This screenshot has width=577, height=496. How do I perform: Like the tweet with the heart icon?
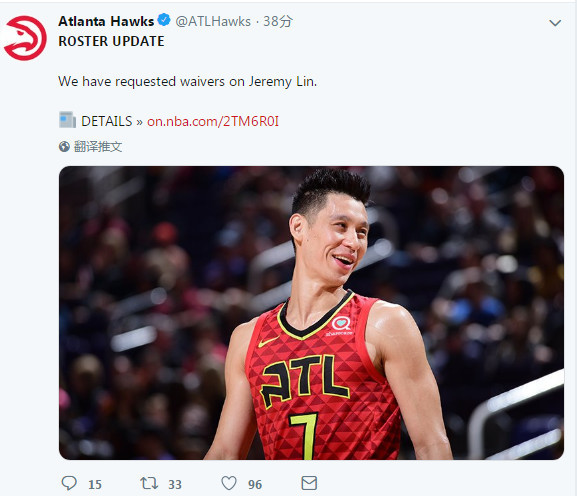pos(229,483)
